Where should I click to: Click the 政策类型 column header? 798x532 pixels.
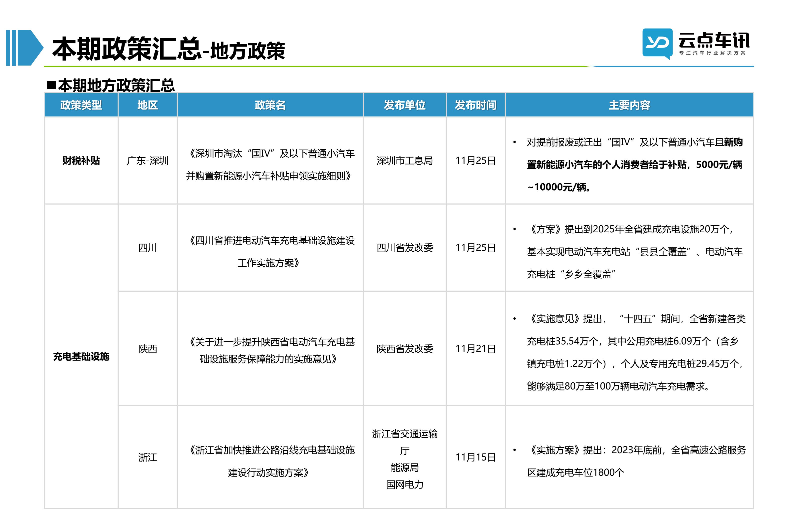point(81,105)
